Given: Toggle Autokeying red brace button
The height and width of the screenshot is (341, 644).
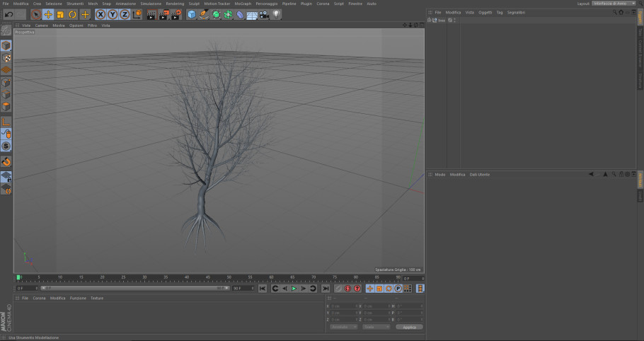Looking at the screenshot, I should pos(347,289).
